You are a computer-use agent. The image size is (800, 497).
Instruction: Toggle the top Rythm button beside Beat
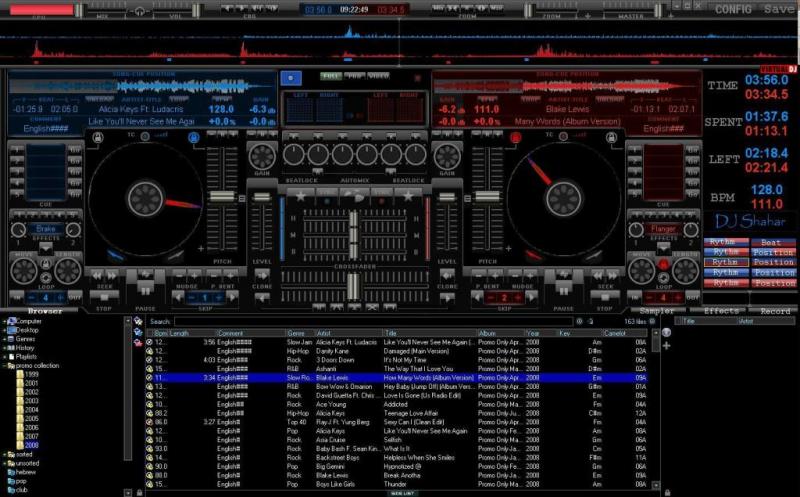coord(726,242)
